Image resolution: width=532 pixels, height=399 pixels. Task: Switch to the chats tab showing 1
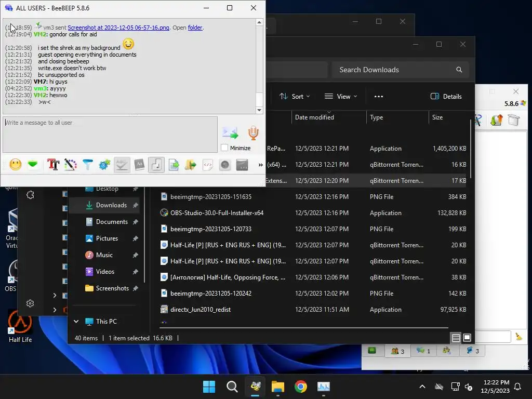point(423,351)
